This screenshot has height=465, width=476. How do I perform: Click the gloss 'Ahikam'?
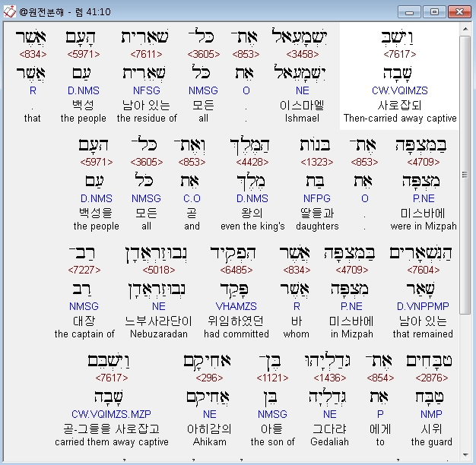pos(209,442)
